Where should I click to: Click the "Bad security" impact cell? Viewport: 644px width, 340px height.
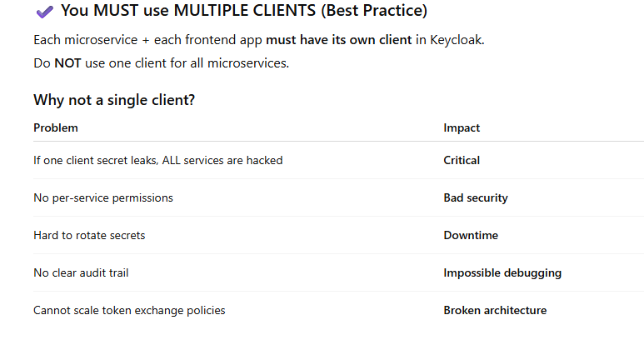pos(476,197)
